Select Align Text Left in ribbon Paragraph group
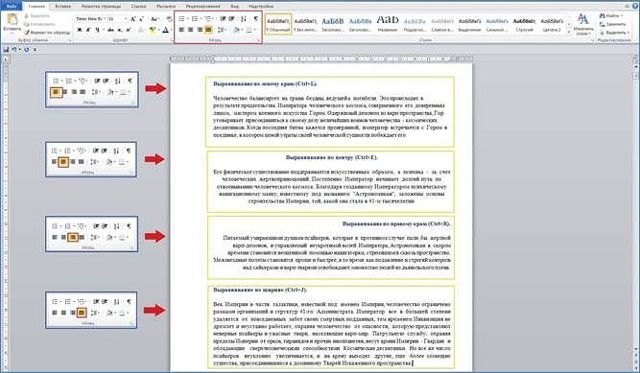640x373 pixels. click(182, 30)
